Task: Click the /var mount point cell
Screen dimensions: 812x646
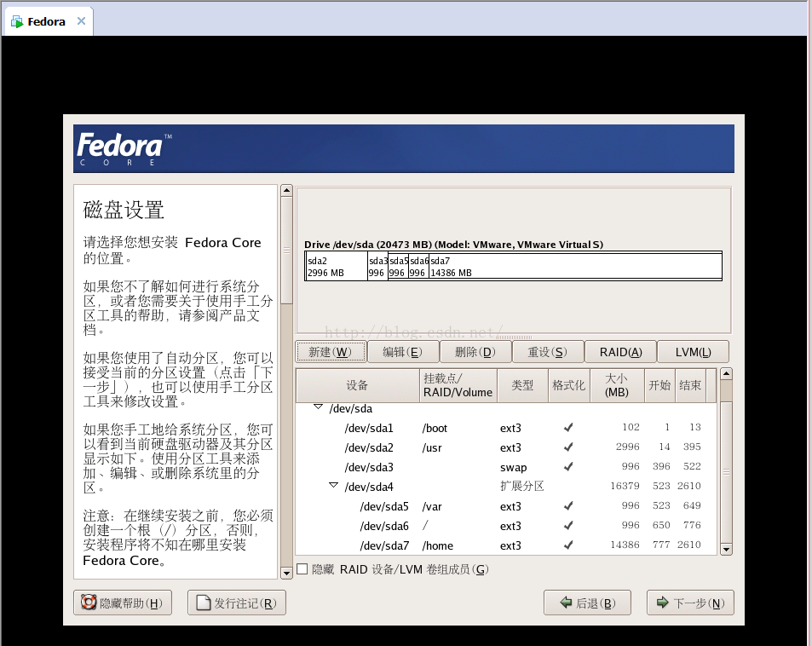Action: [432, 506]
